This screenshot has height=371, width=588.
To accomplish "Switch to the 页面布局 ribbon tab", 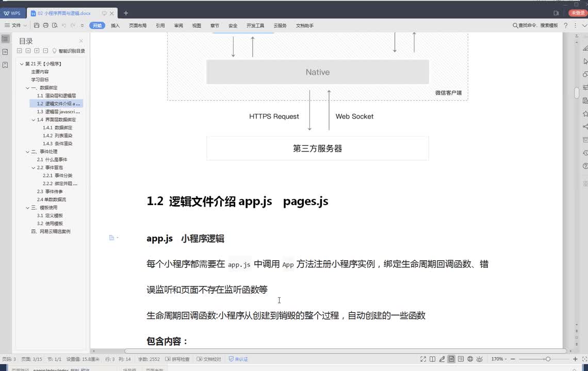I will pyautogui.click(x=138, y=25).
